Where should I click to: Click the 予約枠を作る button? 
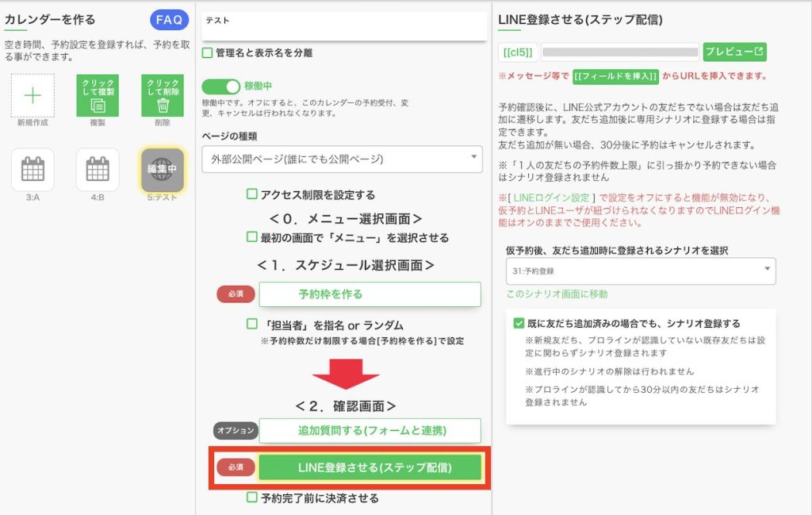click(x=370, y=294)
